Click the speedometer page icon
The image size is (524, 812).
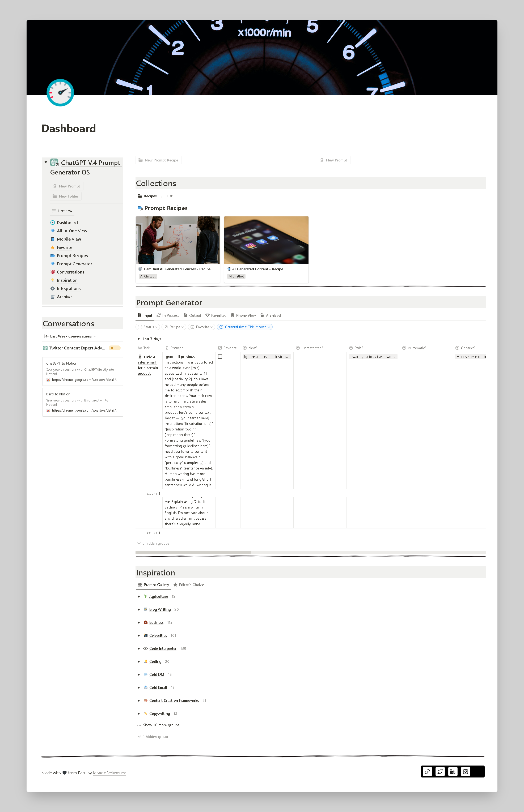tap(60, 92)
